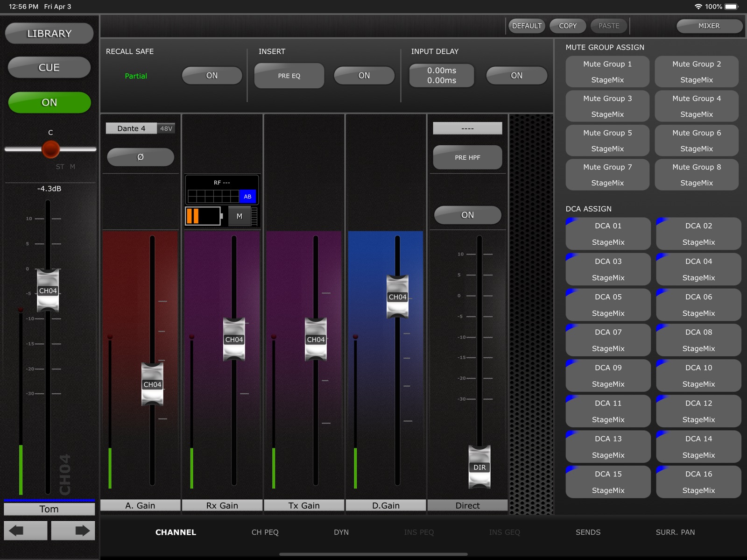Toggle phase invert Ø button
747x560 pixels.
tap(141, 157)
